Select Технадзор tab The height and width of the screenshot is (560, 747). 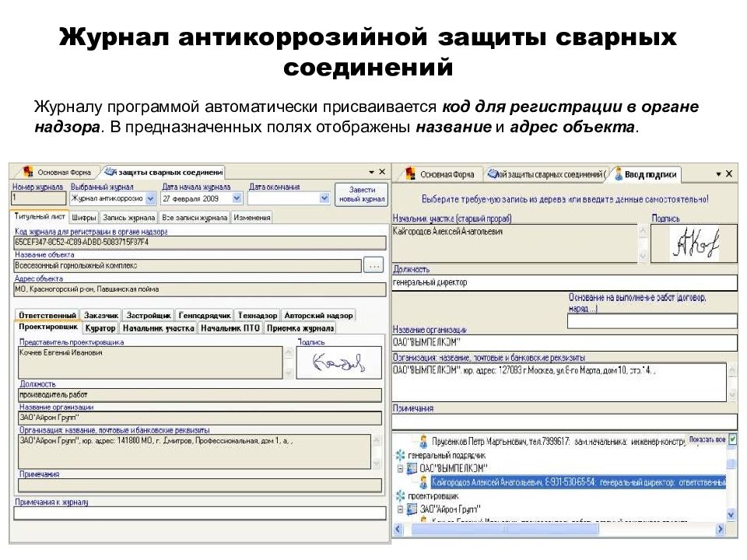(x=258, y=315)
